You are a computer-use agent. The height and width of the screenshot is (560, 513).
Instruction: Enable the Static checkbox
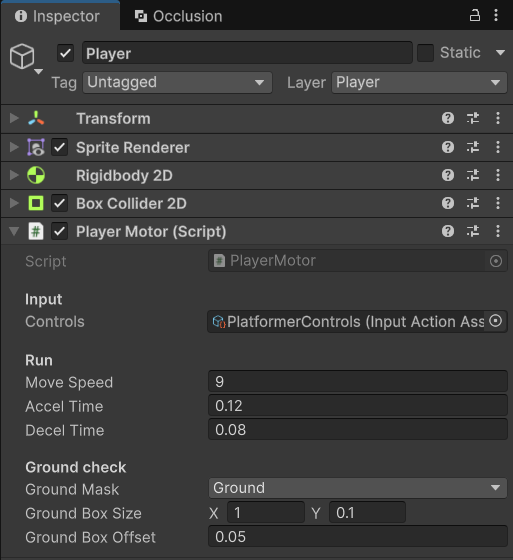tap(425, 53)
